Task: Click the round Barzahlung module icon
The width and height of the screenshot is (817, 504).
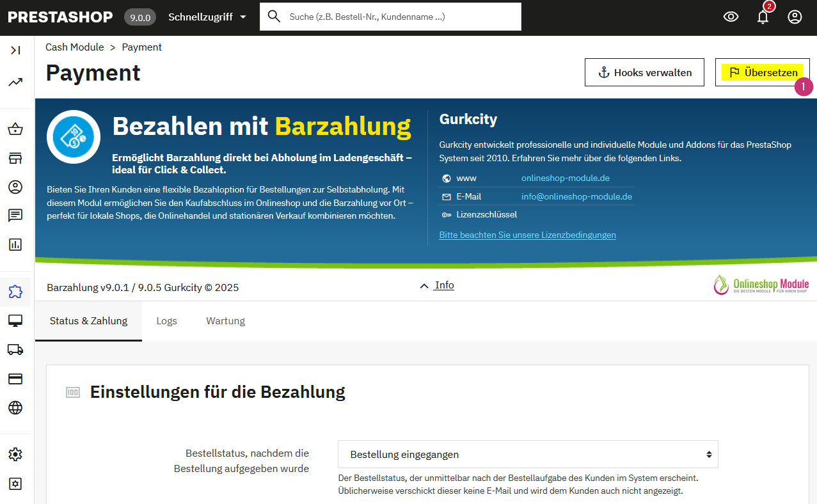Action: click(74, 137)
